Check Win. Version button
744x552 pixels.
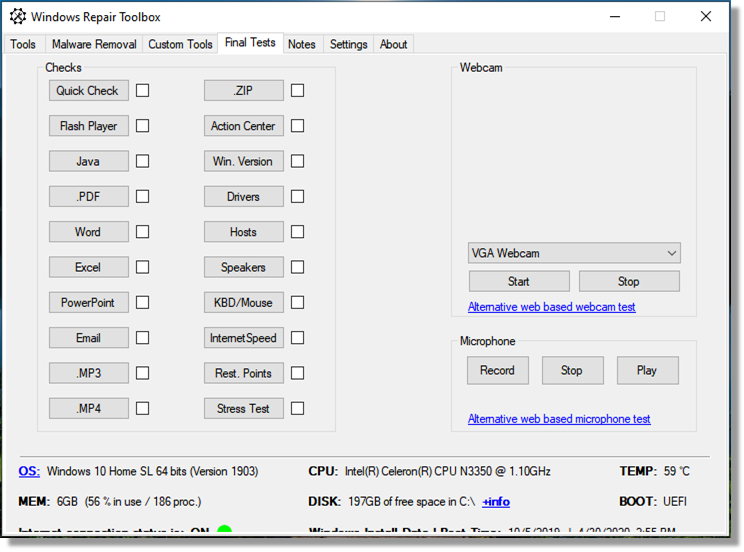(244, 161)
